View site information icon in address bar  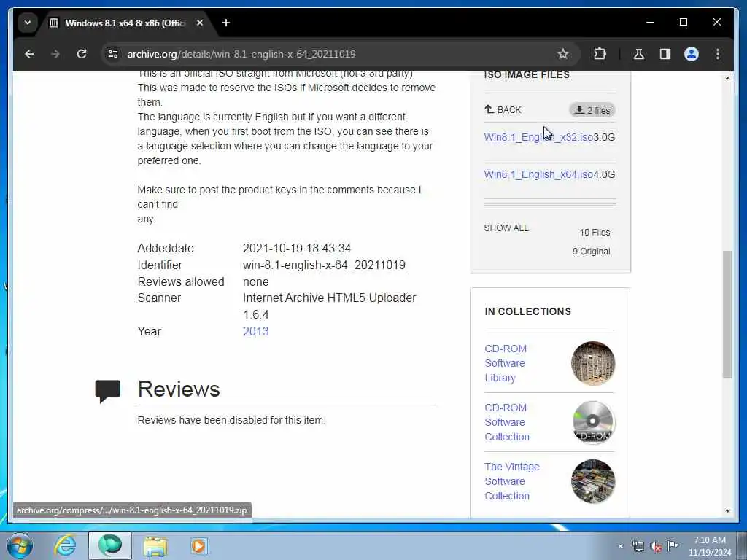click(113, 54)
